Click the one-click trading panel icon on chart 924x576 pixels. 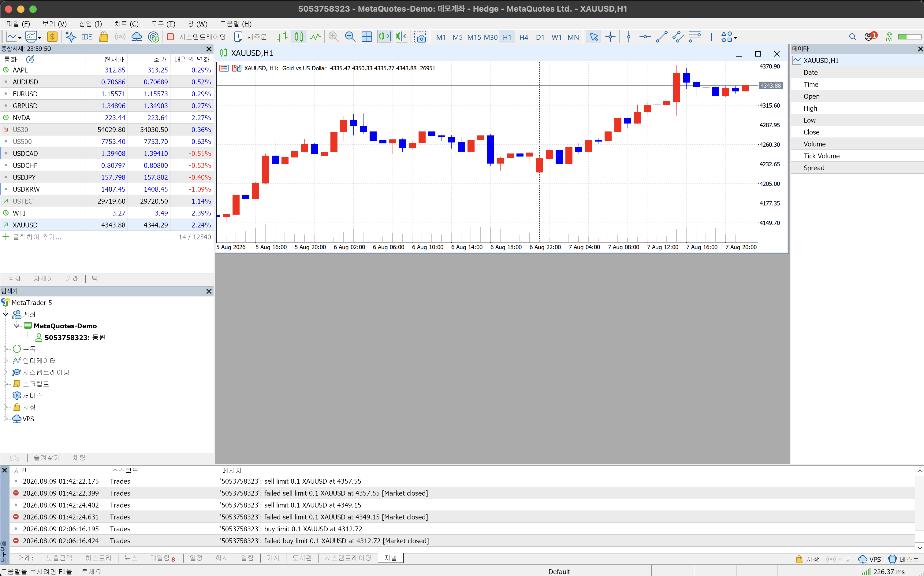[237, 68]
